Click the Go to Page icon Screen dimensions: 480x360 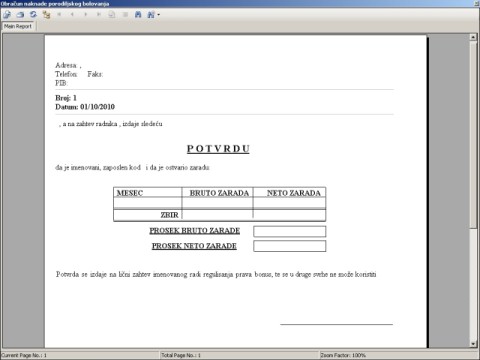point(112,15)
